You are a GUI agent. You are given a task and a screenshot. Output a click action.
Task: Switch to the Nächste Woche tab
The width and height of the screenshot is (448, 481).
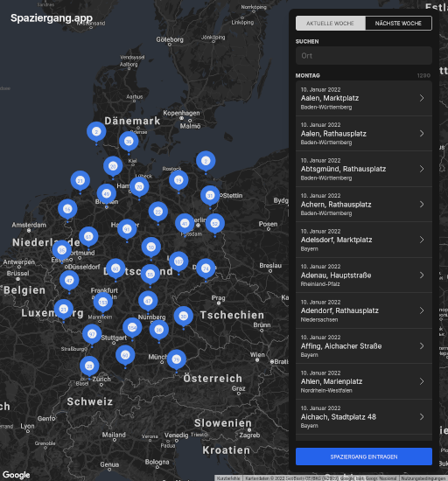(398, 24)
